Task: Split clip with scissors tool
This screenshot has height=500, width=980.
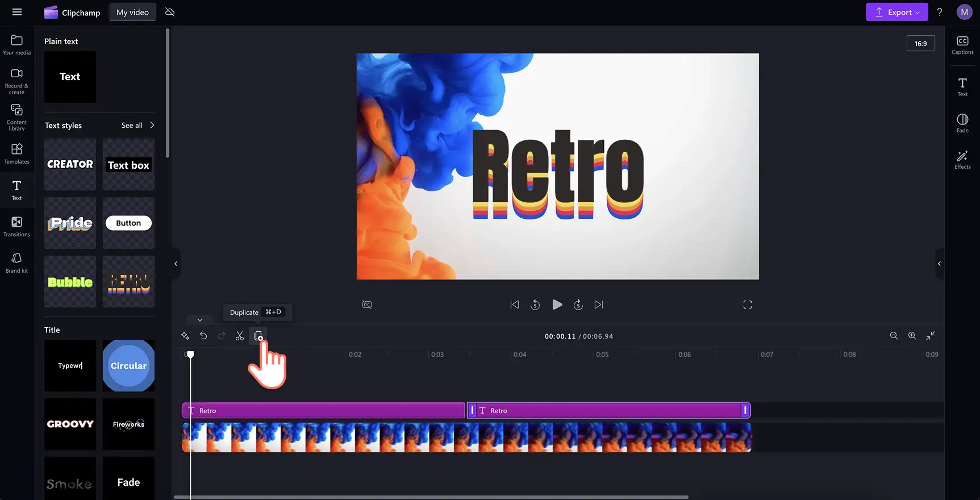Action: (x=240, y=336)
